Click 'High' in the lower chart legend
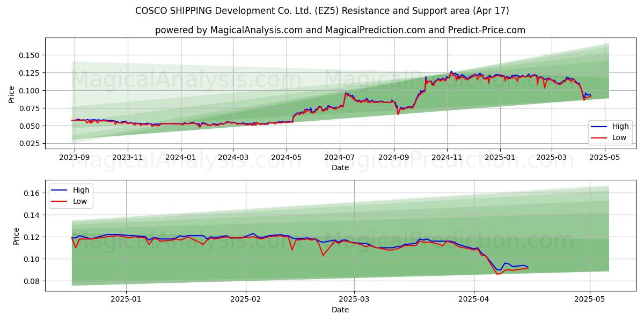 81,191
